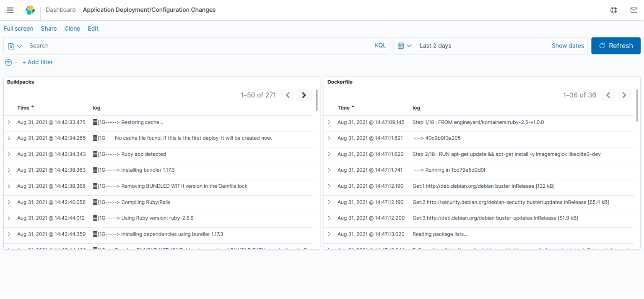Expand the 'Step 1/18 : FROM engineyard' row
The width and height of the screenshot is (644, 299).
point(329,122)
